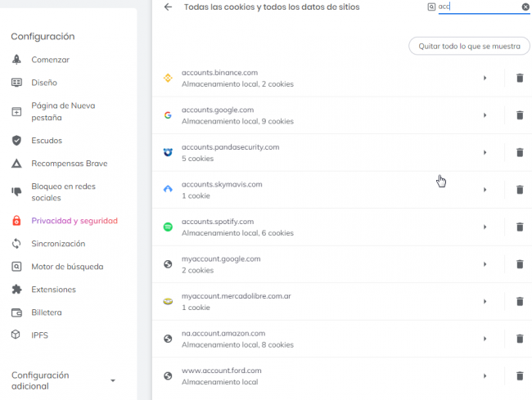Click 'na.account.amazon.com' site name text
Viewport: 532px width, 400px height.
[x=223, y=334]
